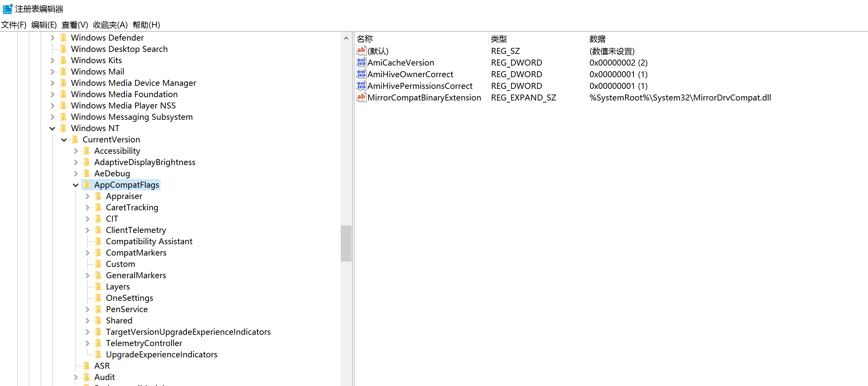Image resolution: width=868 pixels, height=386 pixels.
Task: Collapse the Windows NT key
Action: click(x=52, y=128)
